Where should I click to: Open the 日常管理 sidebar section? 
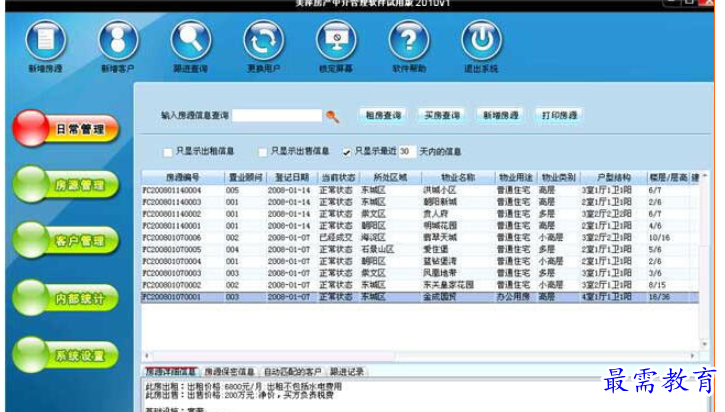tap(66, 128)
